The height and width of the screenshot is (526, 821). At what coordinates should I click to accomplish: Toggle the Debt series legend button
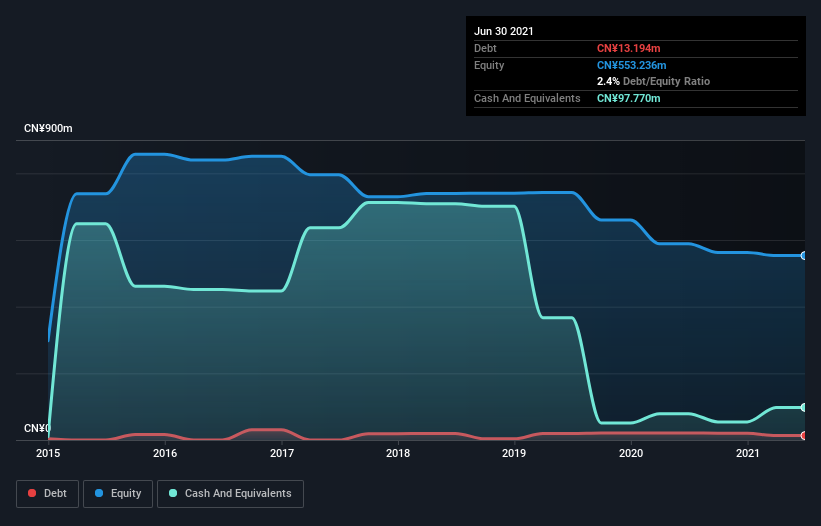[48, 494]
